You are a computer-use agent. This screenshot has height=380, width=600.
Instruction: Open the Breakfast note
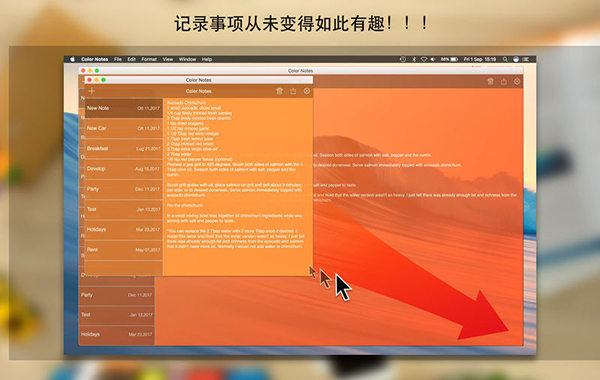tap(124, 149)
